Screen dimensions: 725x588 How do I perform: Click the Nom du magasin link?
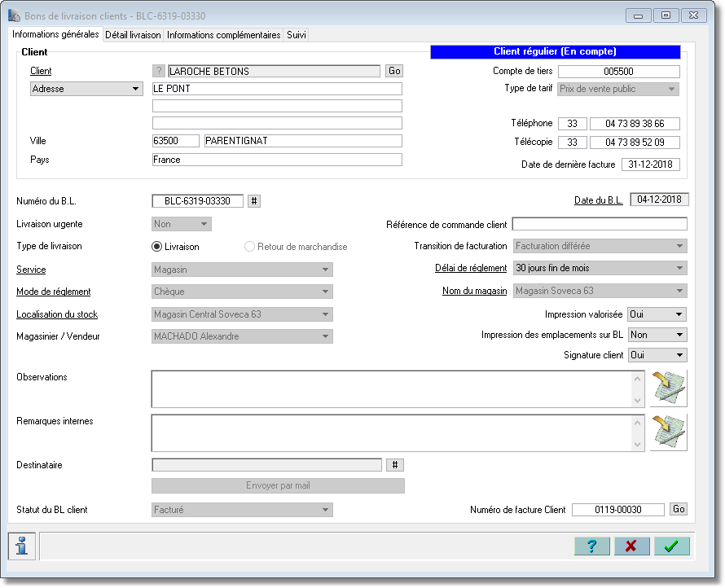[474, 291]
